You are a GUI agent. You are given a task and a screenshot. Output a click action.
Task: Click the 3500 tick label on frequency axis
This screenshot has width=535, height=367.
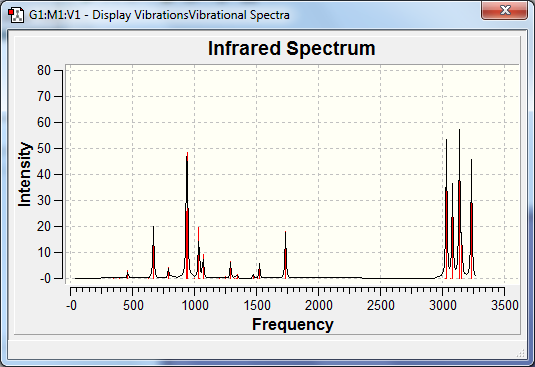coord(505,305)
